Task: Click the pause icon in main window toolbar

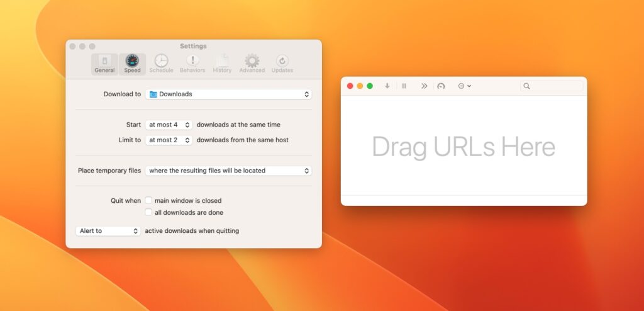Action: 404,86
